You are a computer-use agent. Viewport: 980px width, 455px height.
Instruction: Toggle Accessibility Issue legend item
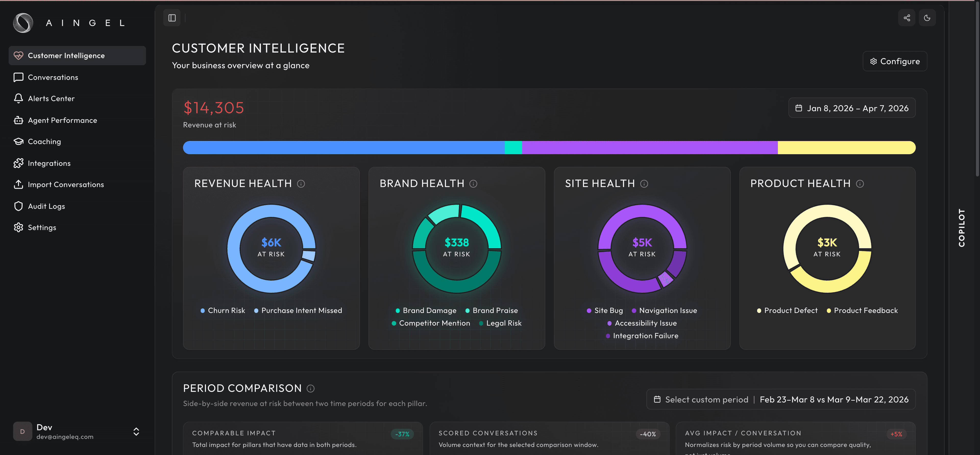click(642, 323)
